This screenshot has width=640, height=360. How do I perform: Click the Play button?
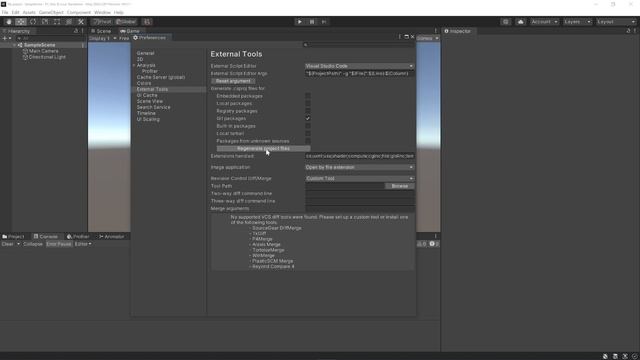click(x=300, y=22)
